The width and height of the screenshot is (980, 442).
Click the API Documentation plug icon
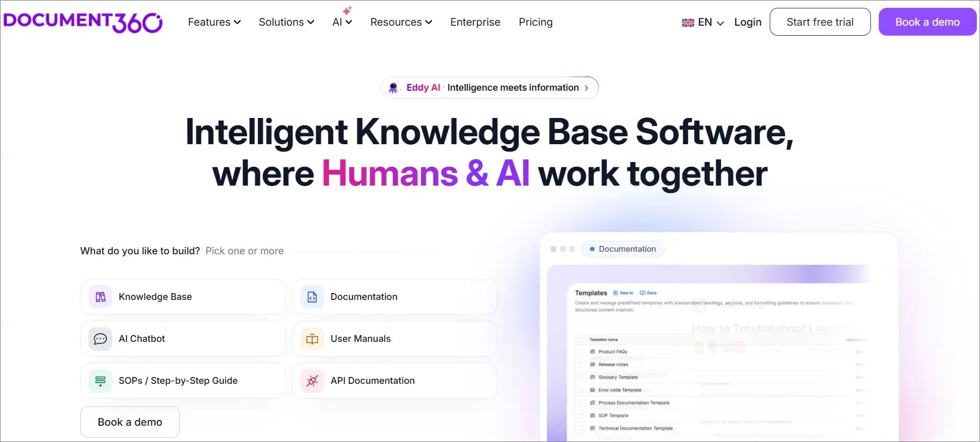click(x=313, y=381)
